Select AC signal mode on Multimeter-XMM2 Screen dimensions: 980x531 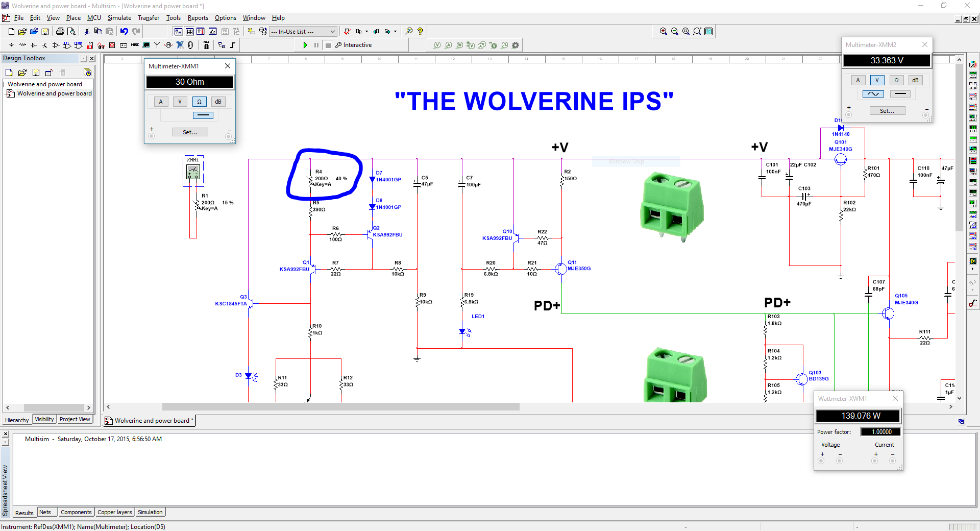pyautogui.click(x=873, y=93)
